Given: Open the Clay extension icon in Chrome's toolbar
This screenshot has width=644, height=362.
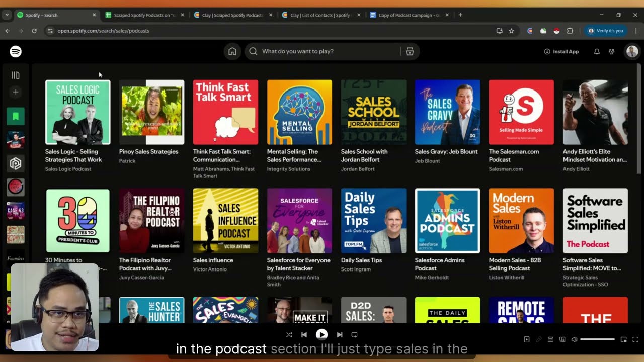Looking at the screenshot, I should [530, 31].
